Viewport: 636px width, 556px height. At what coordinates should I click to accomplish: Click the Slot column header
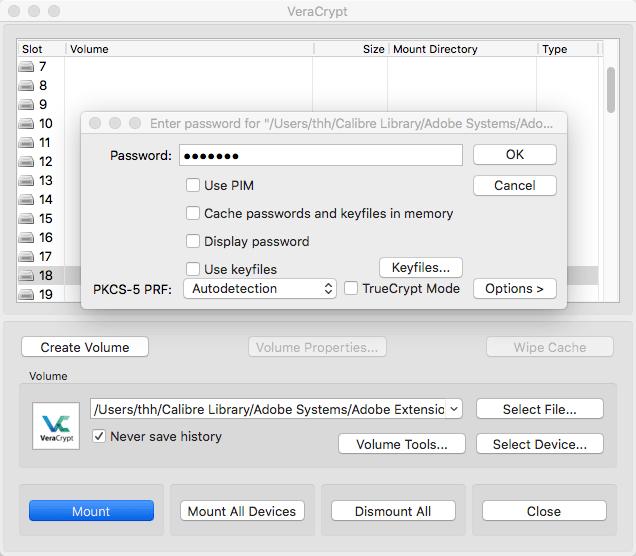(41, 49)
